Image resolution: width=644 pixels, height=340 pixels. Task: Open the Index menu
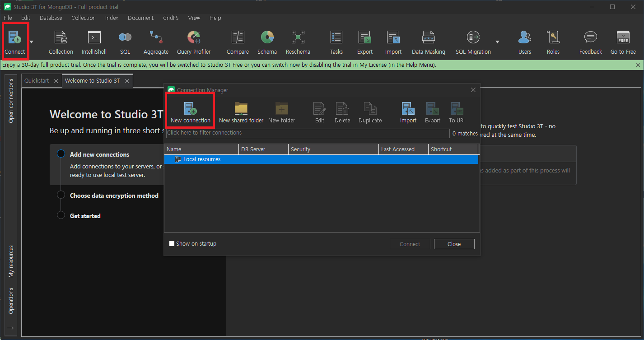pyautogui.click(x=112, y=18)
